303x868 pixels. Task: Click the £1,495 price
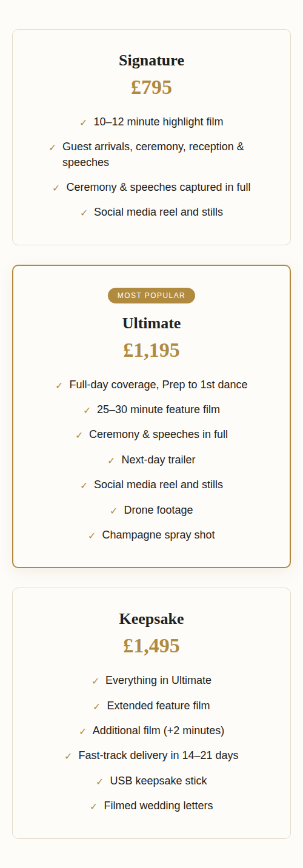[151, 646]
